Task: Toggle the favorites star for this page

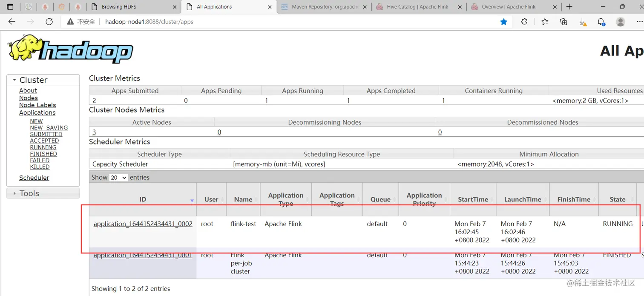Action: pos(503,22)
